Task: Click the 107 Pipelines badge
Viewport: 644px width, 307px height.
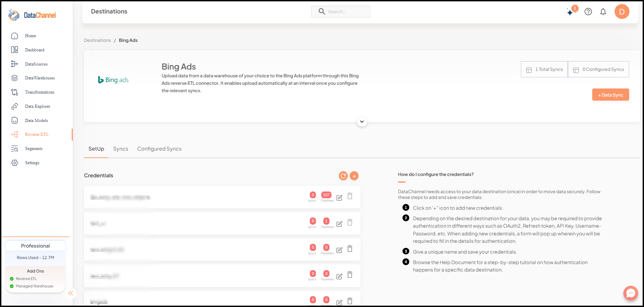Action: click(x=326, y=195)
